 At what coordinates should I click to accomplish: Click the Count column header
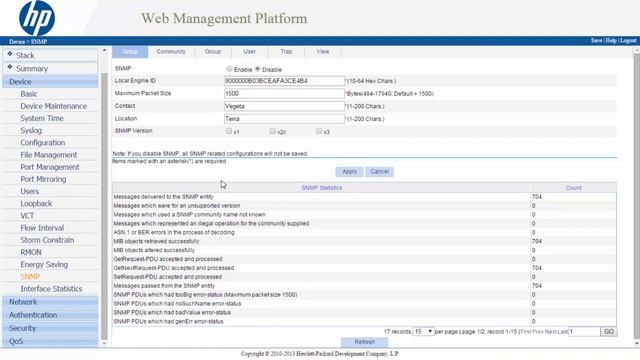pyautogui.click(x=573, y=188)
